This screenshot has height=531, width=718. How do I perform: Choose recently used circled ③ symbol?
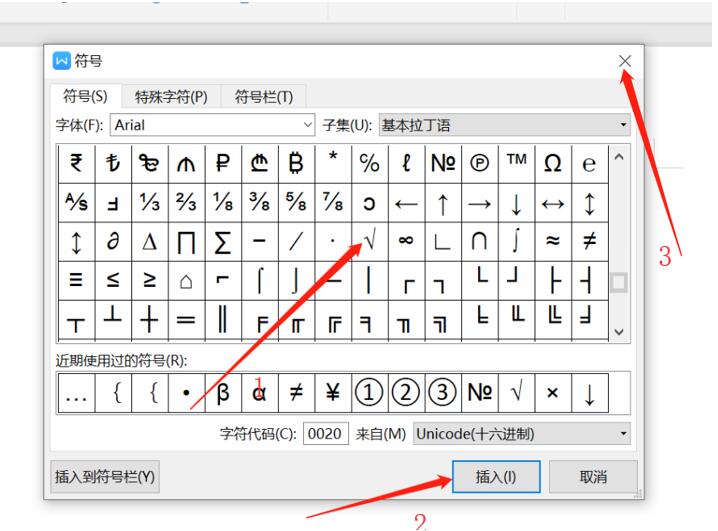pyautogui.click(x=443, y=393)
